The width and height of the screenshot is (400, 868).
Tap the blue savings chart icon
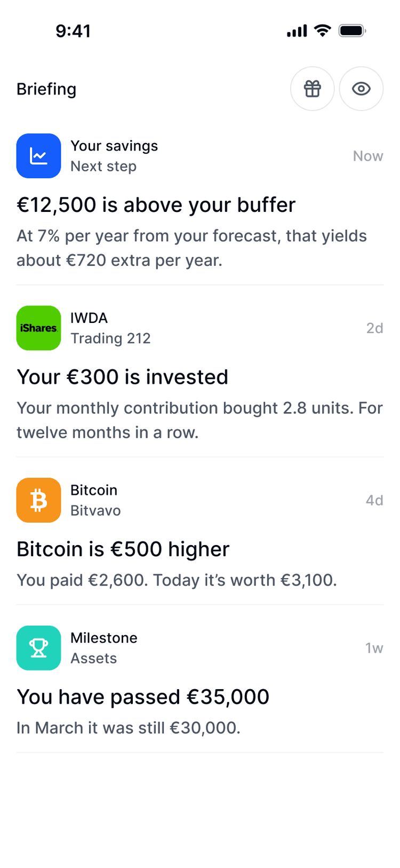38,156
